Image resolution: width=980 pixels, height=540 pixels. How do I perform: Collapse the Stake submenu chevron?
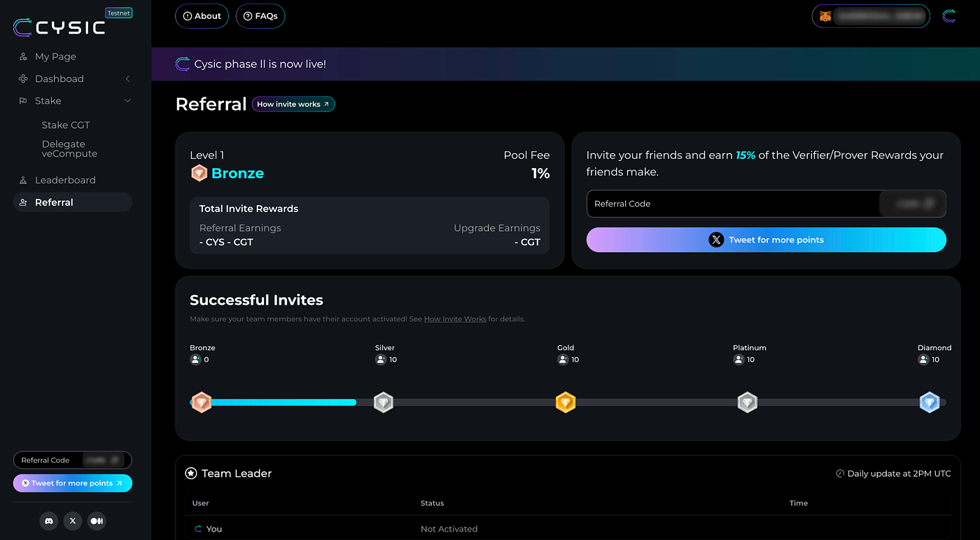tap(127, 101)
